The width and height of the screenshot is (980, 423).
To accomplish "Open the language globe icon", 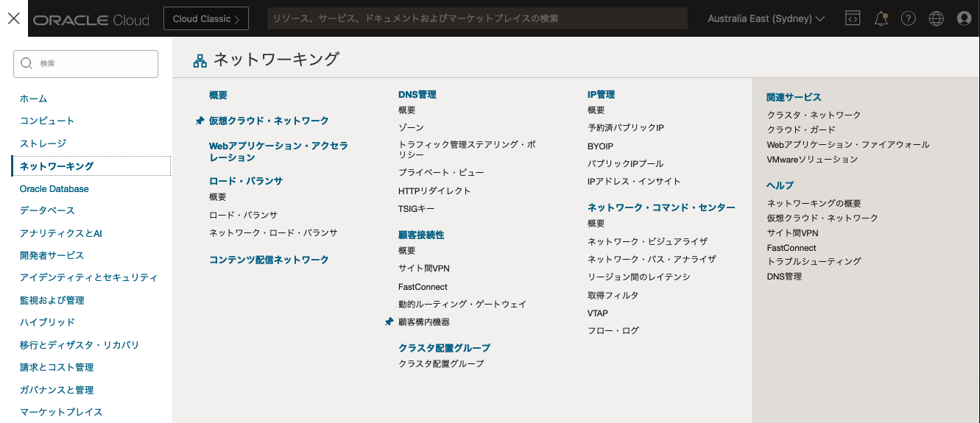I will pos(937,18).
